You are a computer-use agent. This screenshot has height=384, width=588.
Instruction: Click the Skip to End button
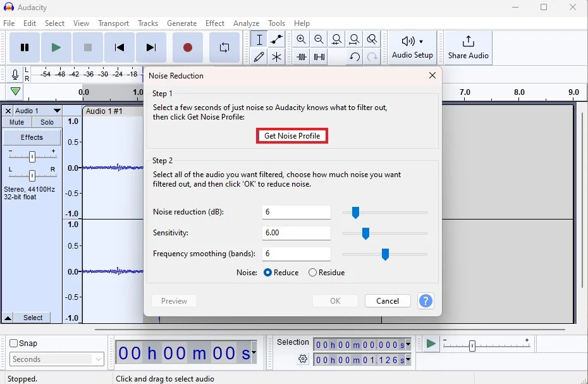150,47
